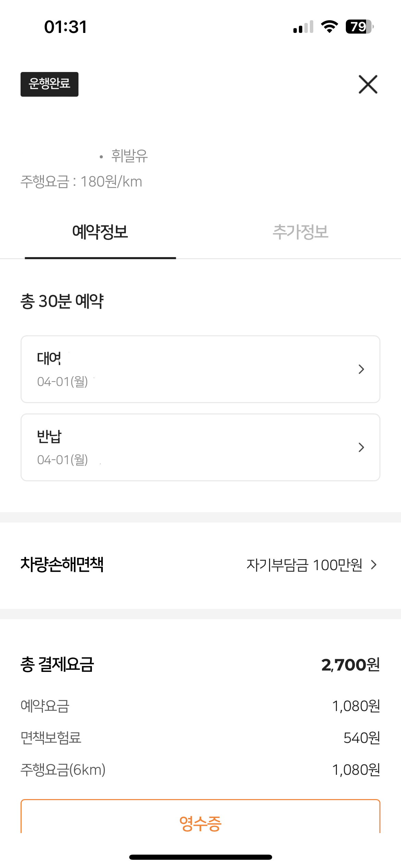Expand the 반납 details chevron
The width and height of the screenshot is (401, 868).
click(x=361, y=447)
